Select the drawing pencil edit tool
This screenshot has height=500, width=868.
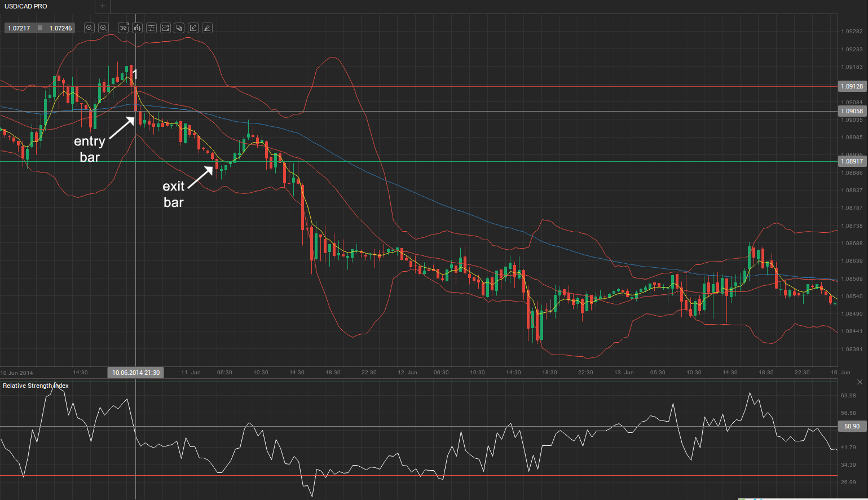193,28
